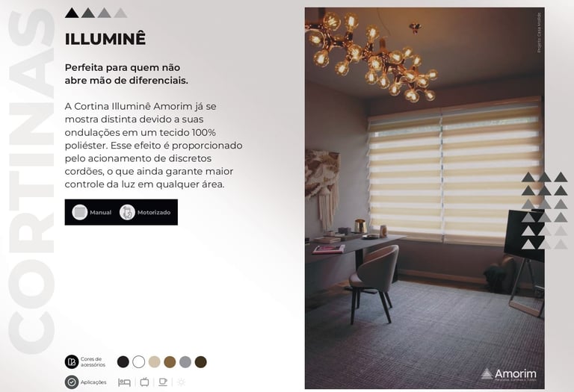This screenshot has height=392, width=574.
Task: Click the television application icon
Action: coord(144,382)
